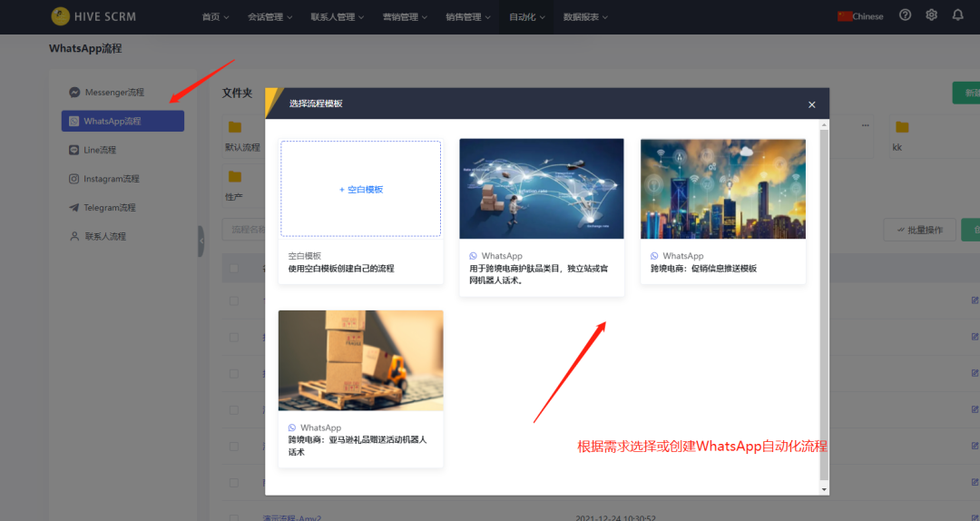This screenshot has width=980, height=521.
Task: Expand the 营销管理 menu
Action: click(405, 17)
